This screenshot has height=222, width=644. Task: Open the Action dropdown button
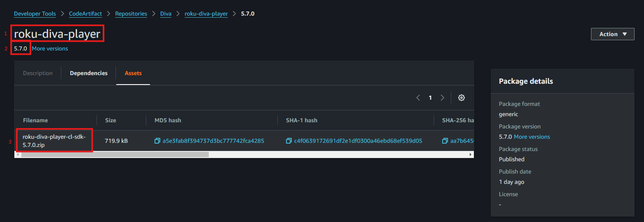(x=613, y=34)
